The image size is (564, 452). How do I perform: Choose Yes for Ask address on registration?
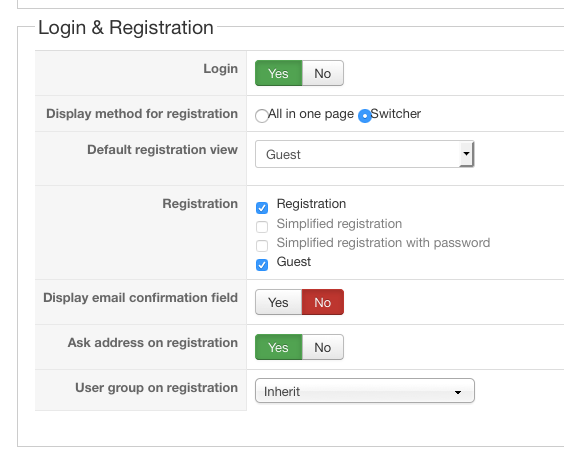coord(278,347)
